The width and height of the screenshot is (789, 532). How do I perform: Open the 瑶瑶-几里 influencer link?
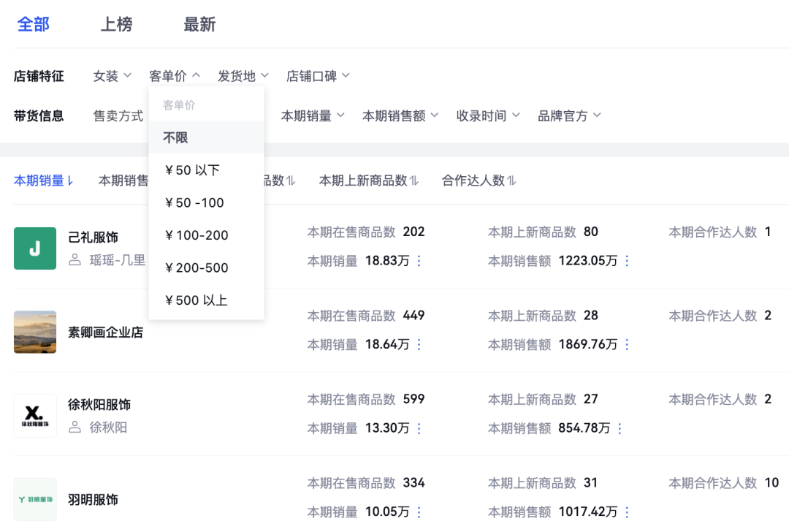coord(117,260)
